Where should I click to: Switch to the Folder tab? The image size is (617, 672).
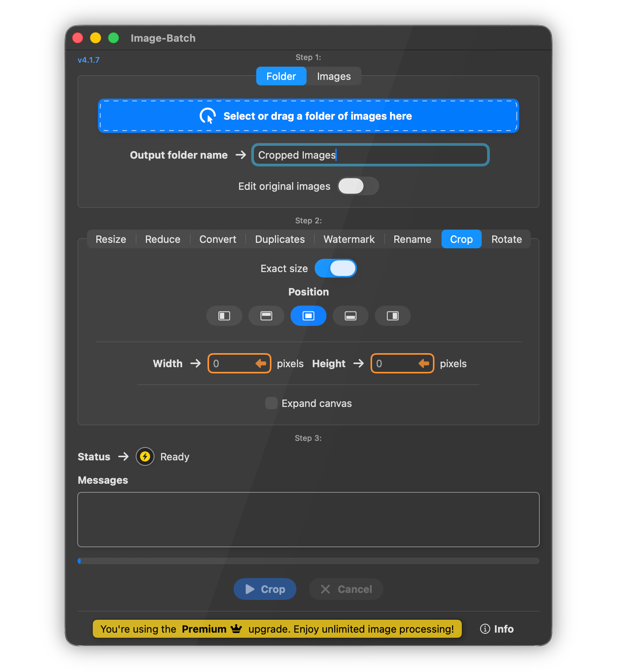(281, 76)
